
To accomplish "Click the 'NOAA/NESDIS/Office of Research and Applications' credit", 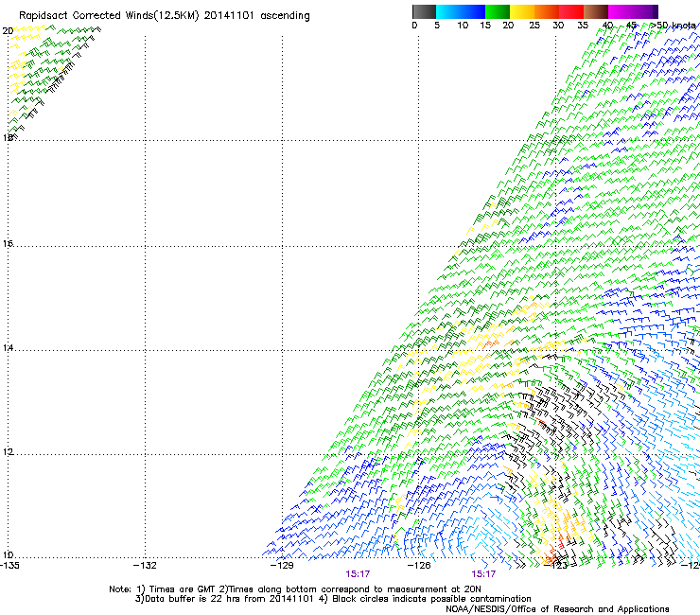I will click(x=557, y=609).
